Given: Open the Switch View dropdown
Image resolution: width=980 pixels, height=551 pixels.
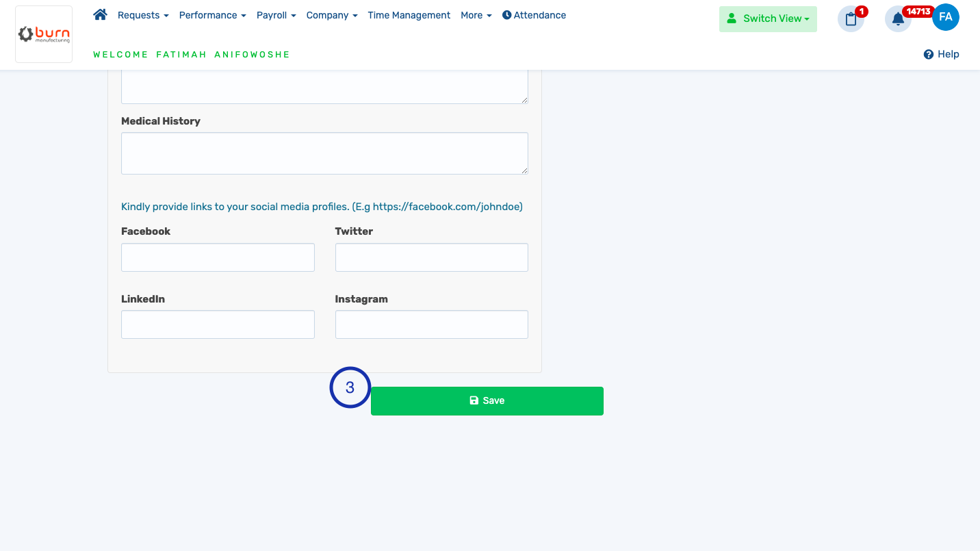Looking at the screenshot, I should 768,19.
